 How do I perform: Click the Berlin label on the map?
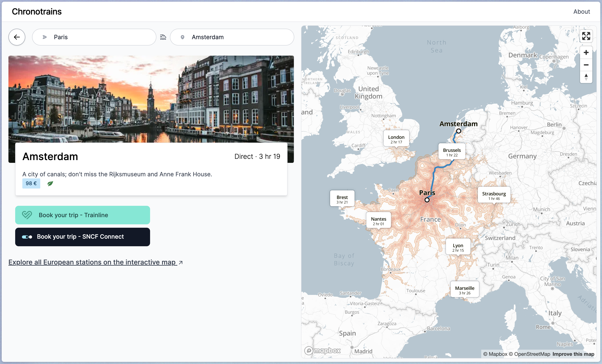click(554, 124)
